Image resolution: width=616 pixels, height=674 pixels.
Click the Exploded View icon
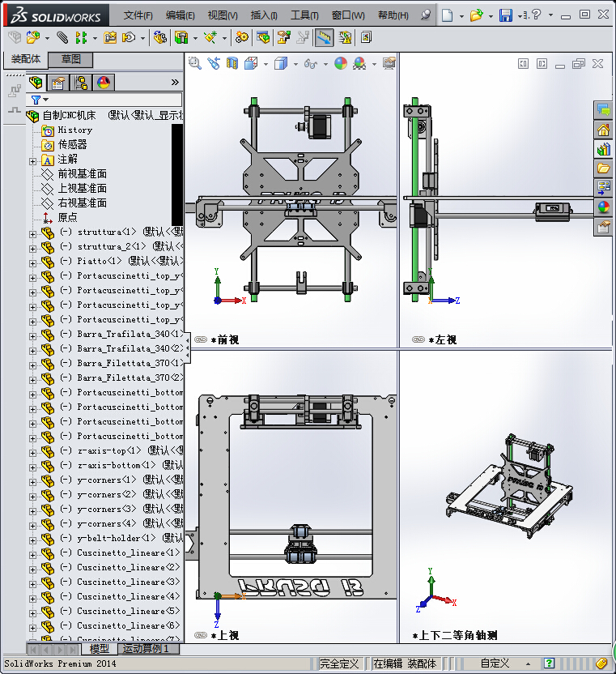tap(283, 38)
